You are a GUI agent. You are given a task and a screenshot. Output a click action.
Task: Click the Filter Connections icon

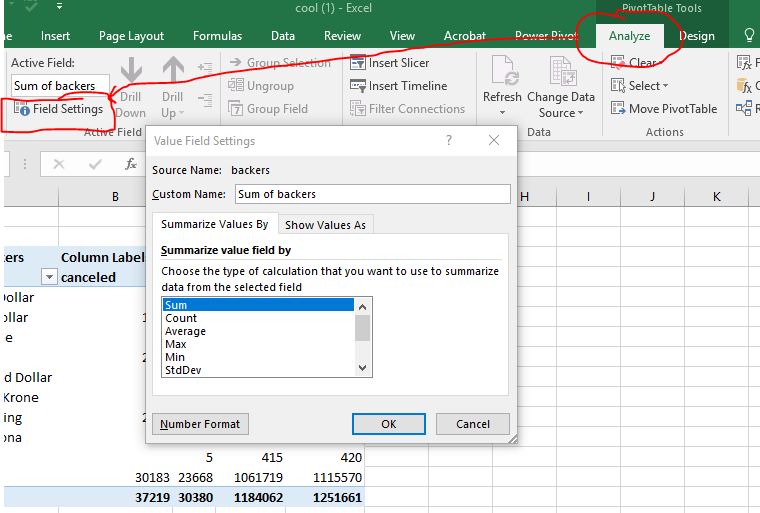click(x=358, y=109)
